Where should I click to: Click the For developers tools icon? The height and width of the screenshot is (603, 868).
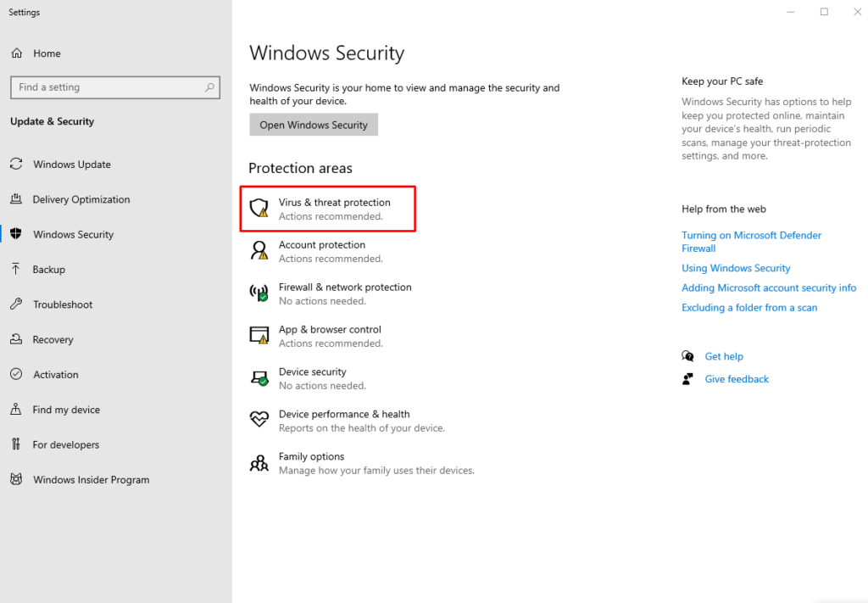16,444
